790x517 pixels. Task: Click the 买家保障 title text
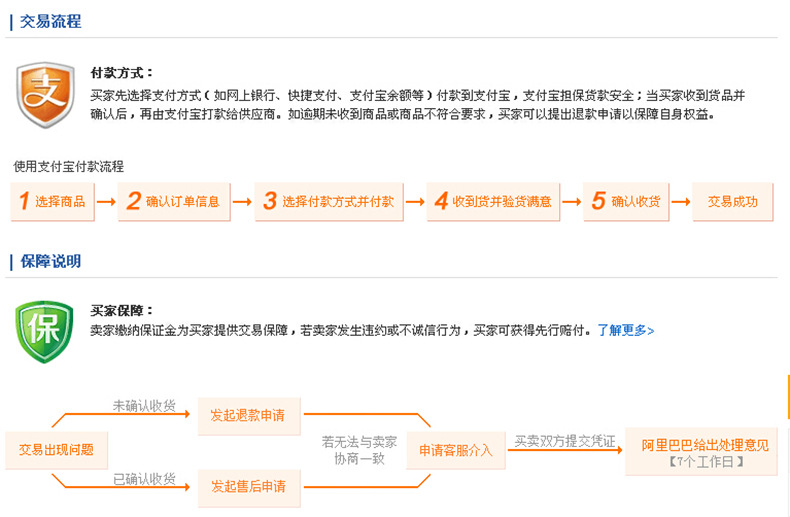pos(122,311)
